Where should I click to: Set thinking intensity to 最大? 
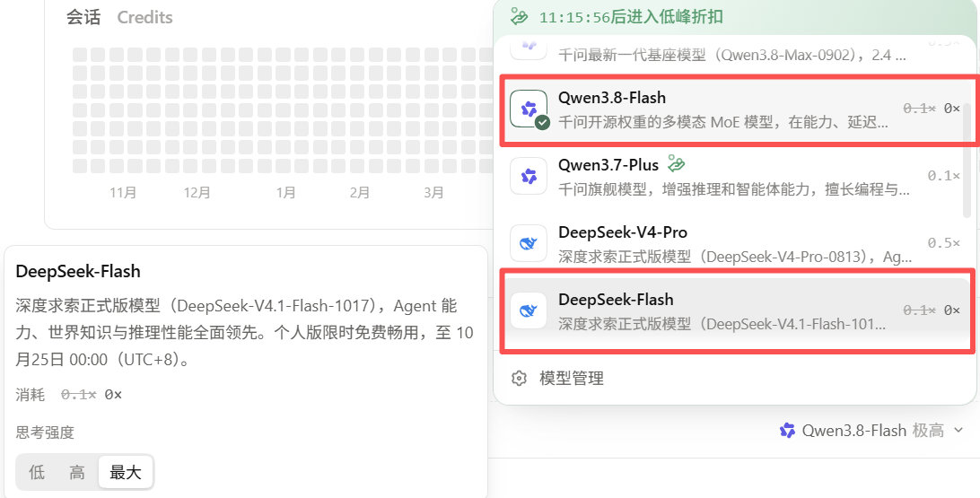126,472
